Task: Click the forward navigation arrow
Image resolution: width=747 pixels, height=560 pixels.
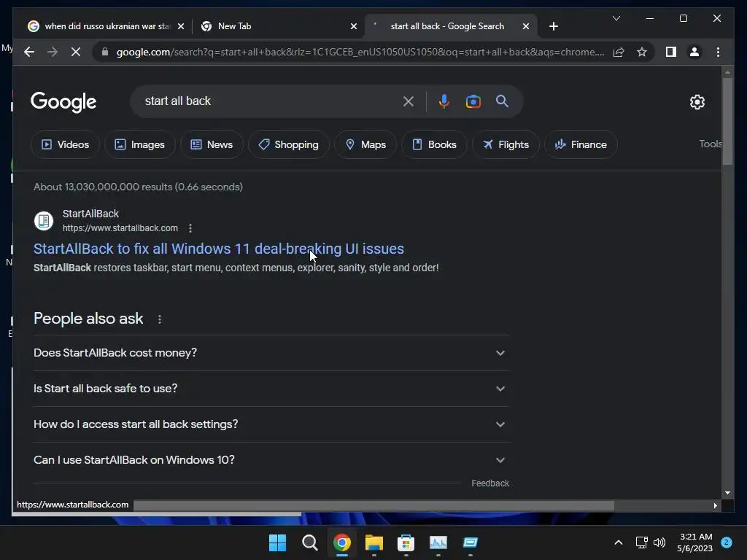Action: [53, 52]
